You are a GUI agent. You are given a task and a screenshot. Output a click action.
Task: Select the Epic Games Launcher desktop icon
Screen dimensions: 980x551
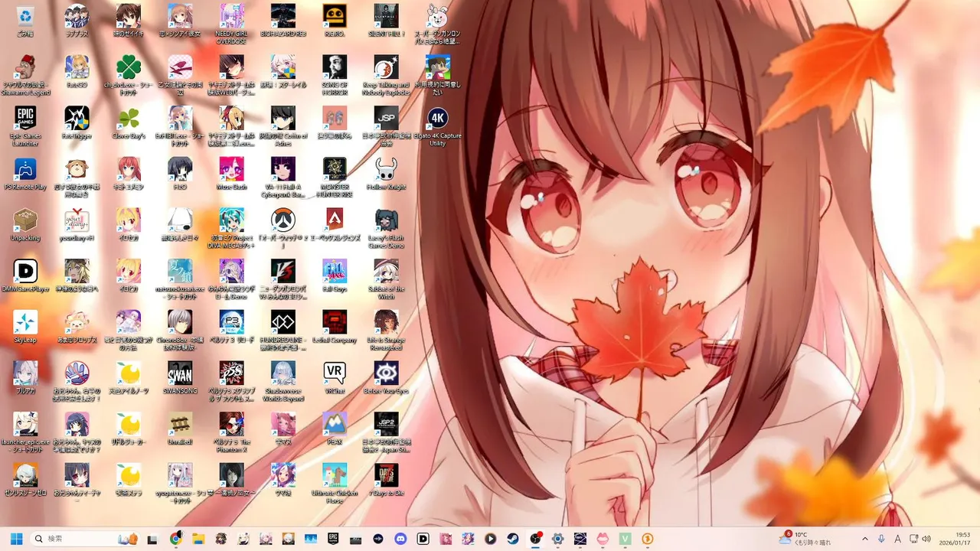[25, 126]
